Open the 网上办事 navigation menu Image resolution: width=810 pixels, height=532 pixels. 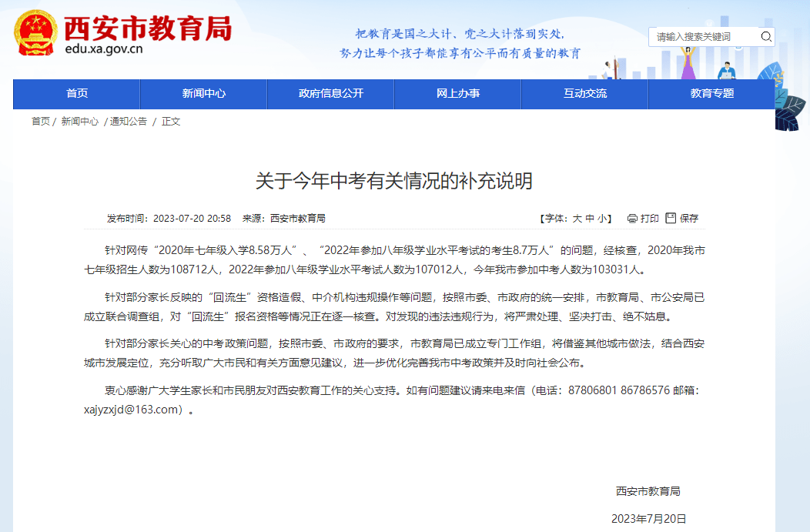[x=457, y=93]
